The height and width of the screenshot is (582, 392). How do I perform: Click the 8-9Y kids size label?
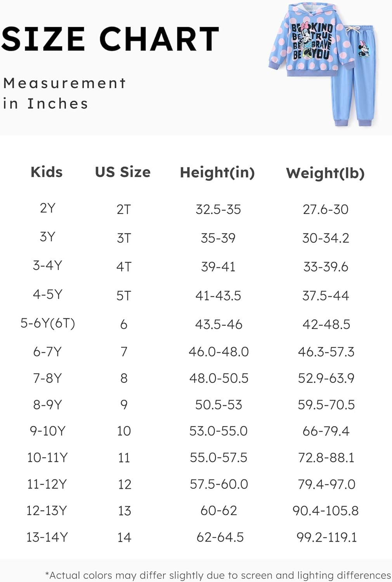[x=47, y=405]
